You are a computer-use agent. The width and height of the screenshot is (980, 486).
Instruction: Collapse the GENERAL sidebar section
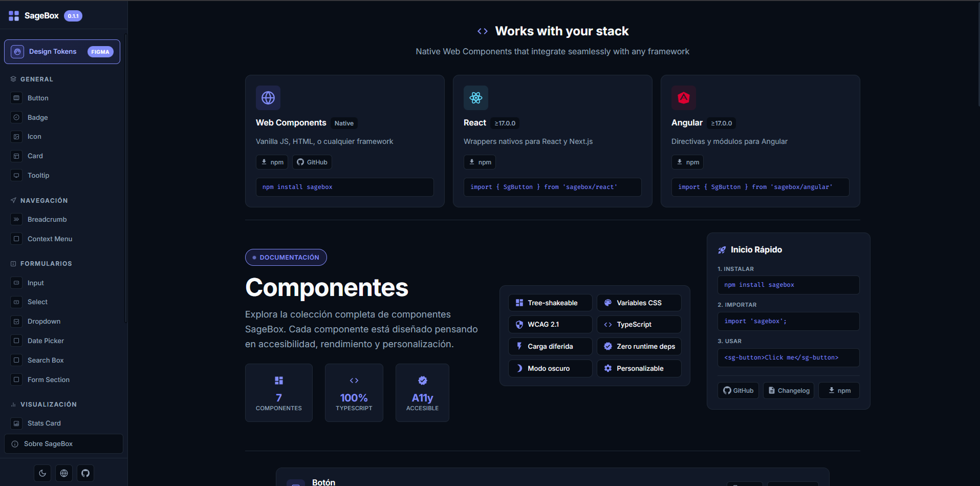36,79
